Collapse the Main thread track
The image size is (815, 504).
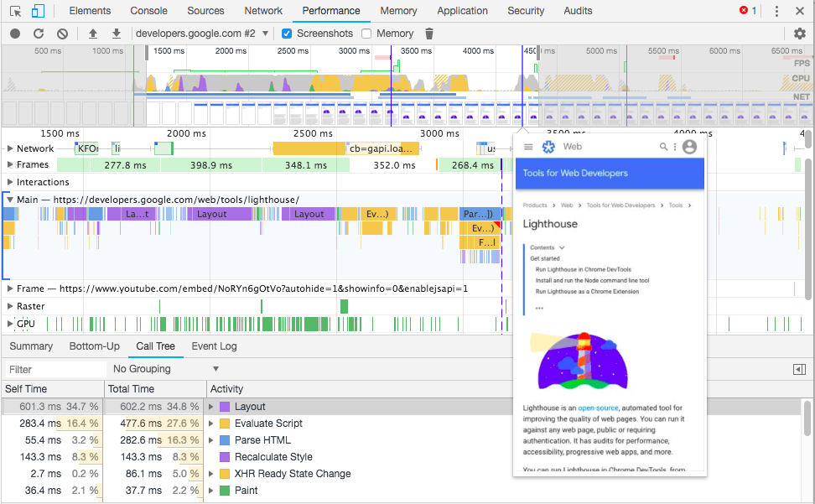tap(10, 200)
